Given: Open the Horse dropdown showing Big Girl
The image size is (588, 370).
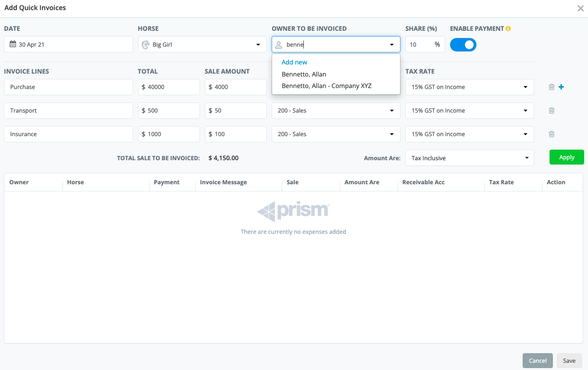Looking at the screenshot, I should pyautogui.click(x=202, y=45).
